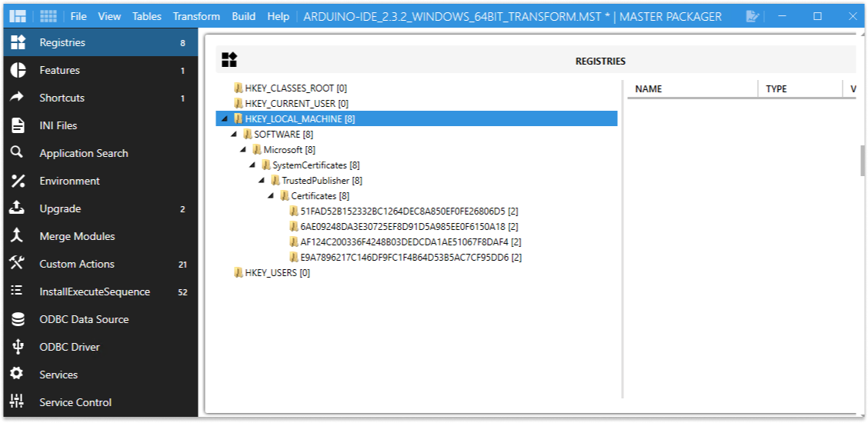Sort by the NAME column header
868x423 pixels.
692,88
